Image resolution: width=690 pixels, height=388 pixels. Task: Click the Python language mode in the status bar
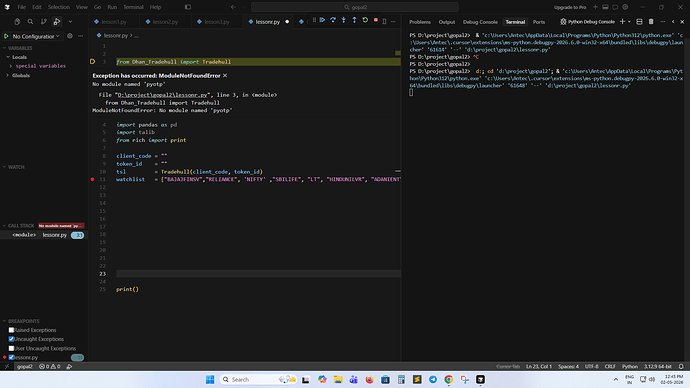(630, 366)
